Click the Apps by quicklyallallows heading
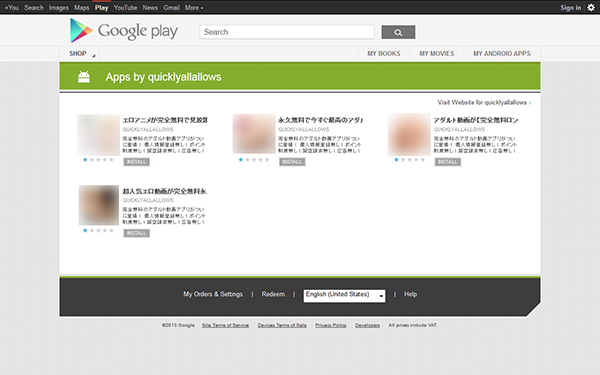Viewport: 600px width, 375px height. click(x=163, y=77)
